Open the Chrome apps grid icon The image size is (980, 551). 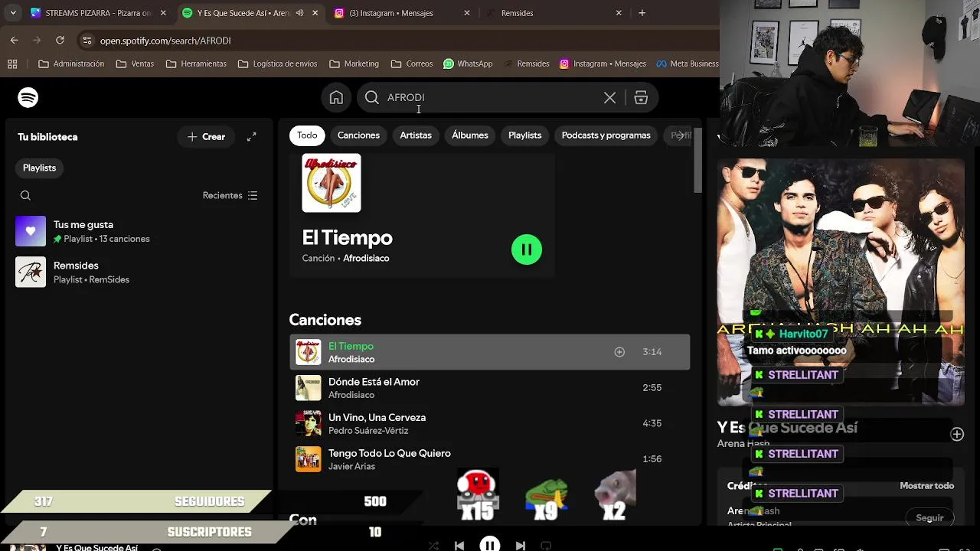point(12,64)
